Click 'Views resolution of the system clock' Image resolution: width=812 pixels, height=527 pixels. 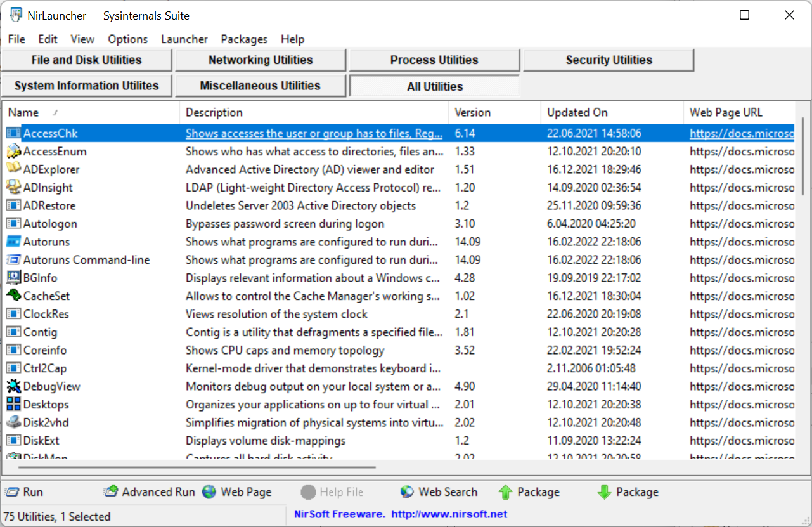[276, 314]
